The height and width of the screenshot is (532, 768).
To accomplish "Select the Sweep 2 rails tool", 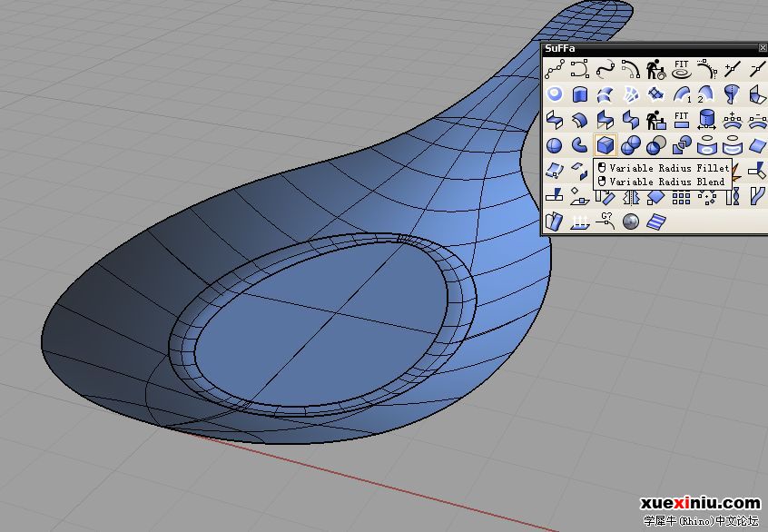I will click(x=707, y=94).
